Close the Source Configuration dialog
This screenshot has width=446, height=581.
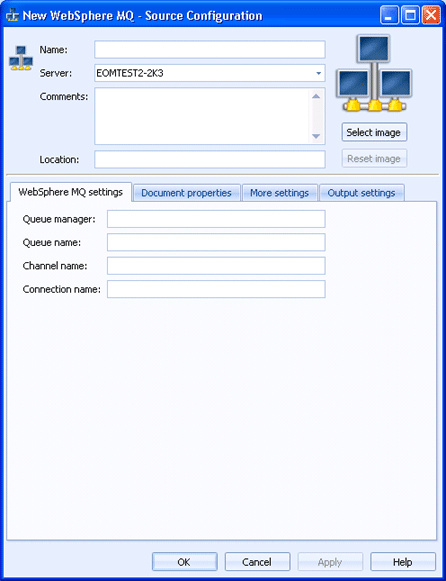(x=431, y=16)
